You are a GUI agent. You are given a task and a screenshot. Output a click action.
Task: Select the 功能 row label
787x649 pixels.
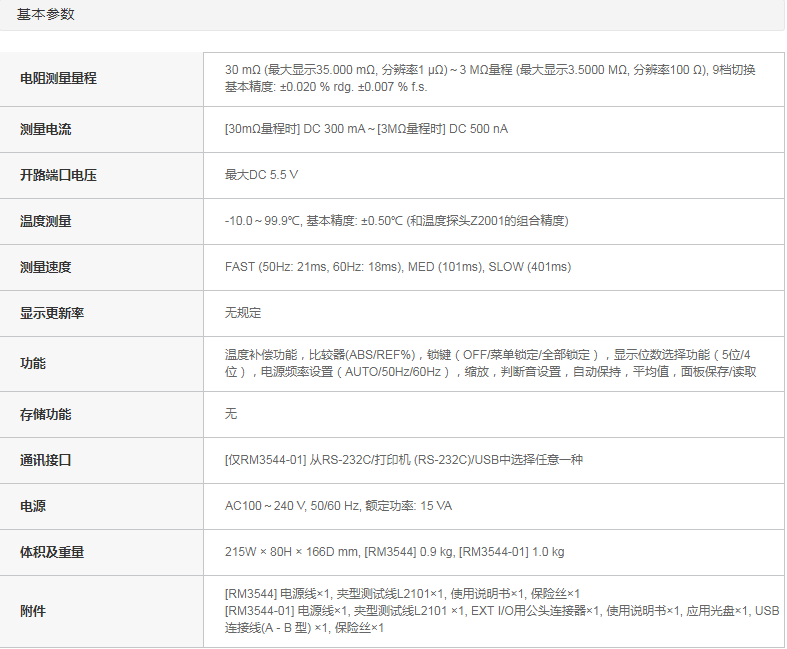[33, 363]
